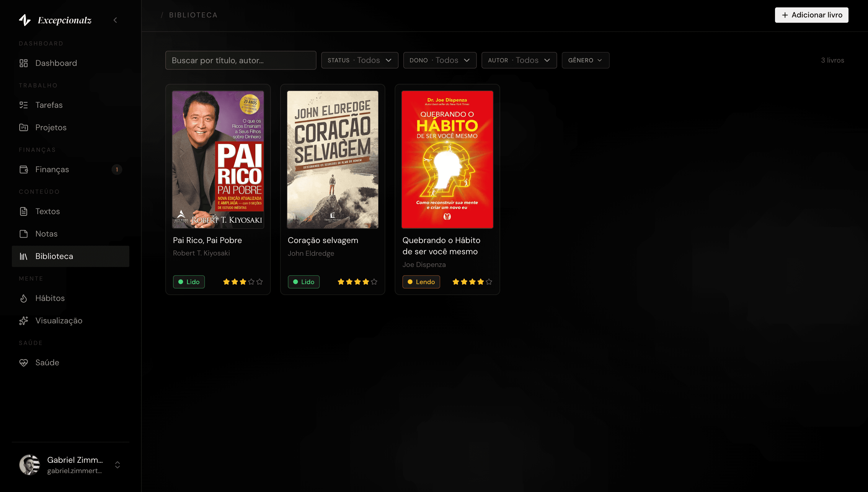Click Gabriel Zimm's profile avatar

pyautogui.click(x=30, y=465)
